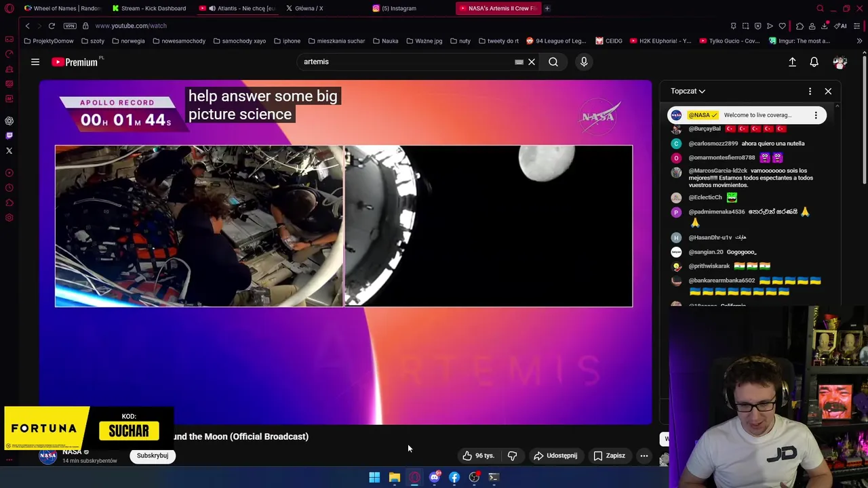Screen dimensions: 868x488
Task: Select NASA's Artemis II Crew tab
Action: (x=498, y=8)
